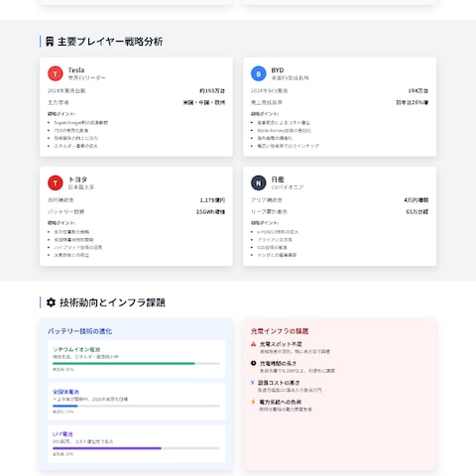Viewport: 476px width, 476px height.
Task: Click the red T avatar for Tesla
Action: tap(56, 73)
